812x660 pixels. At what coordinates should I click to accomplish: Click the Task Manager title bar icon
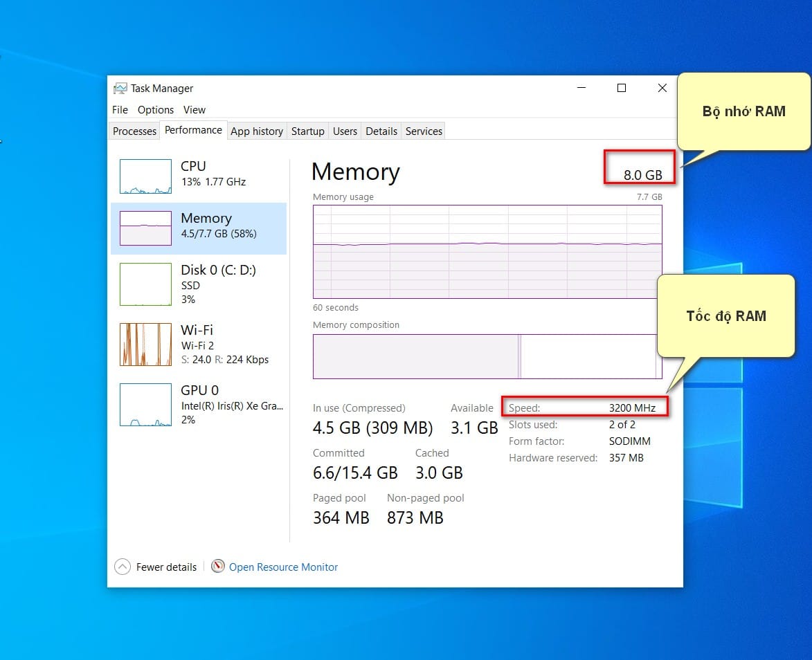point(120,89)
